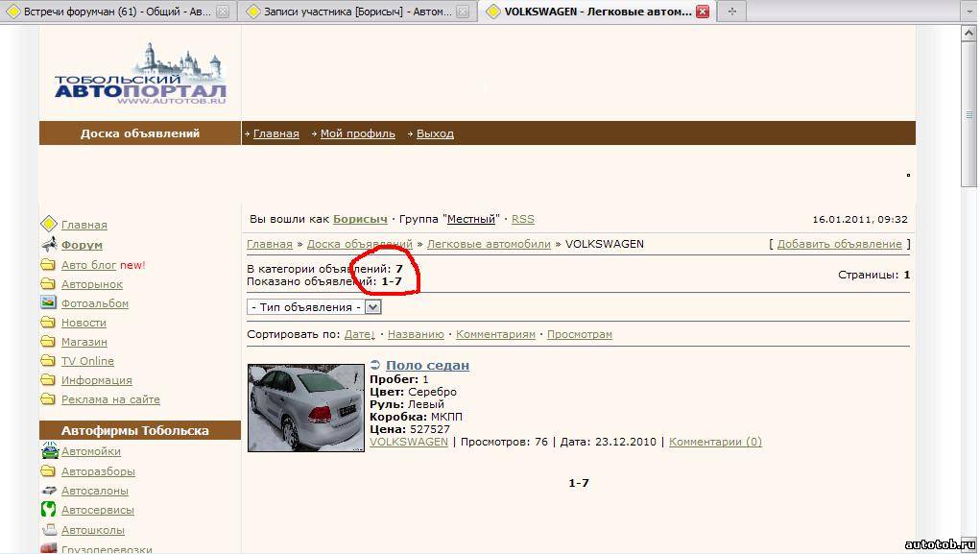Click folder icon beside Новости

[x=48, y=322]
